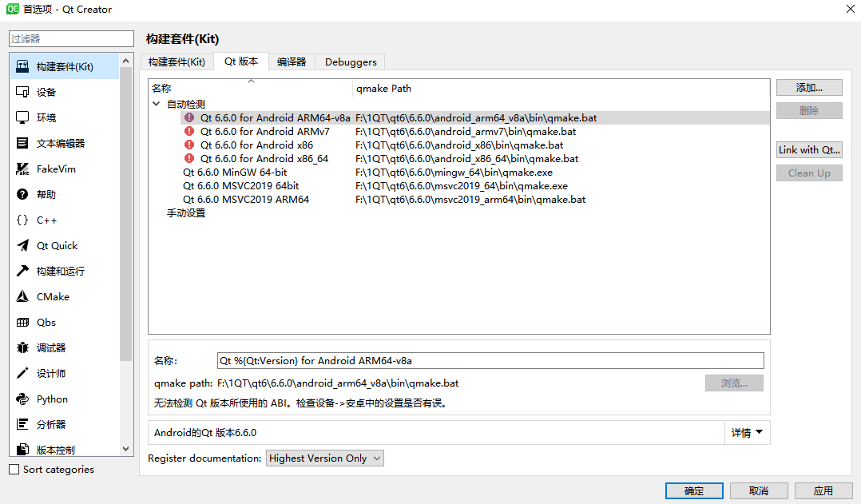The height and width of the screenshot is (504, 861).
Task: Click error icon beside Android ARMv7
Action: tap(189, 131)
